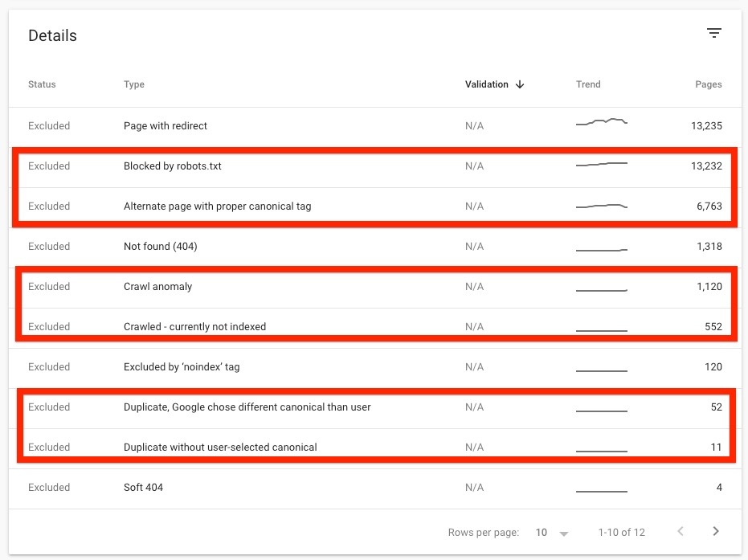The width and height of the screenshot is (748, 560).
Task: Click the 1,318 pages value
Action: [x=709, y=246]
